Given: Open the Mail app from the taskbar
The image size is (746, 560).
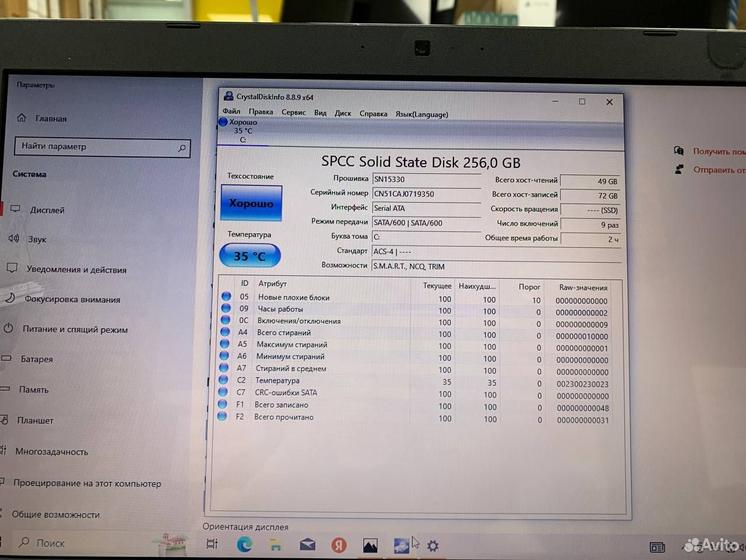Looking at the screenshot, I should tap(307, 545).
